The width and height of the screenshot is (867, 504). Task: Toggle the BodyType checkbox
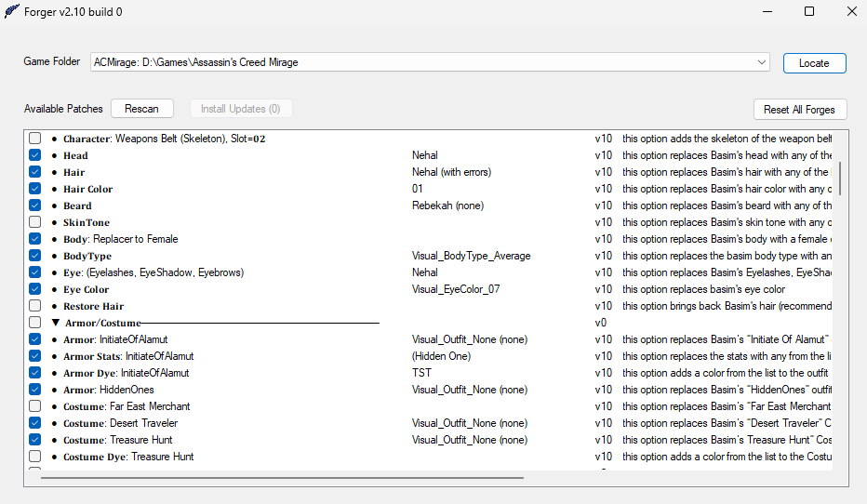[34, 256]
